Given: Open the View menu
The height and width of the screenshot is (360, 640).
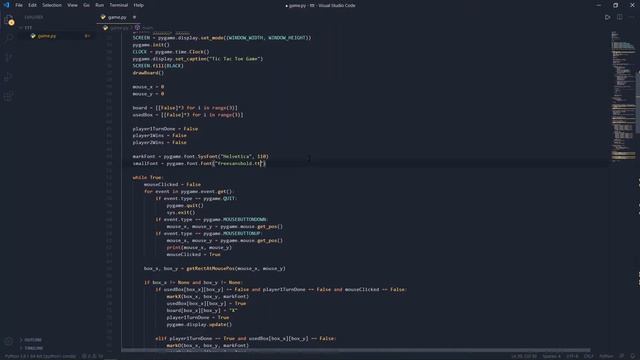Looking at the screenshot, I should 72,5.
